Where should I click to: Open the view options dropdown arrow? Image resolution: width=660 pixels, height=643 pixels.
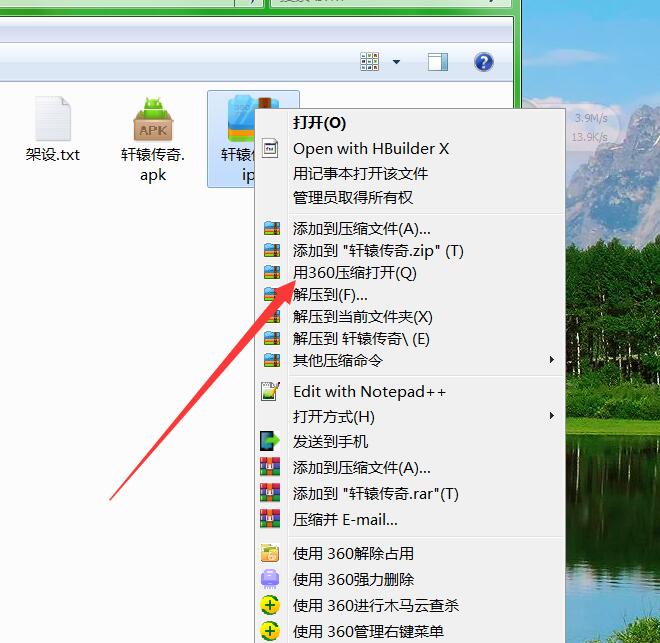(396, 62)
